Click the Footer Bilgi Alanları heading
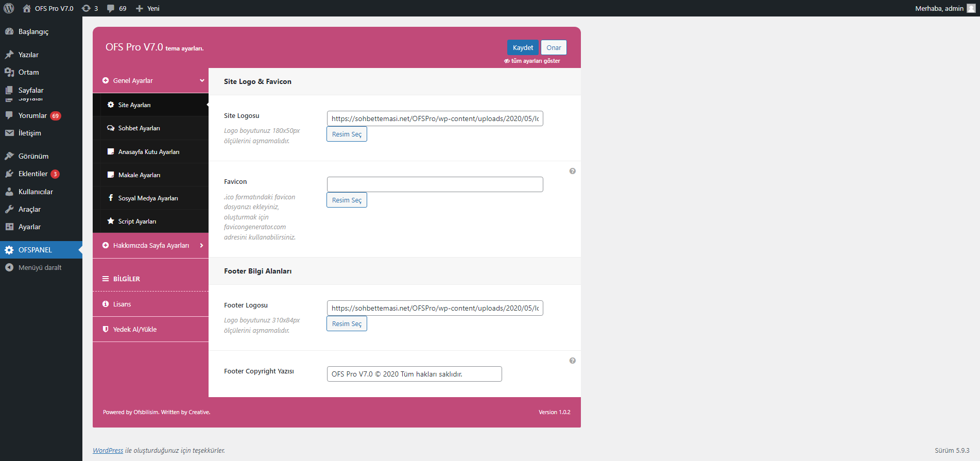The image size is (980, 461). (257, 271)
